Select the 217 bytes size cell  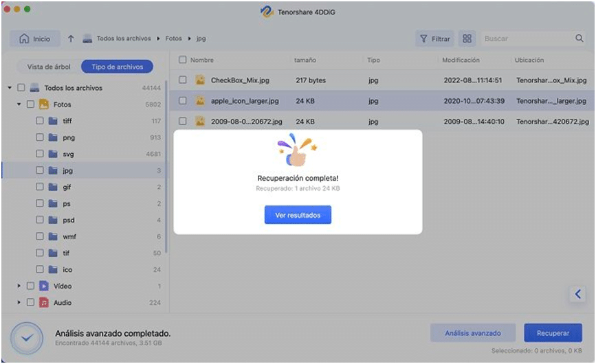tap(311, 80)
